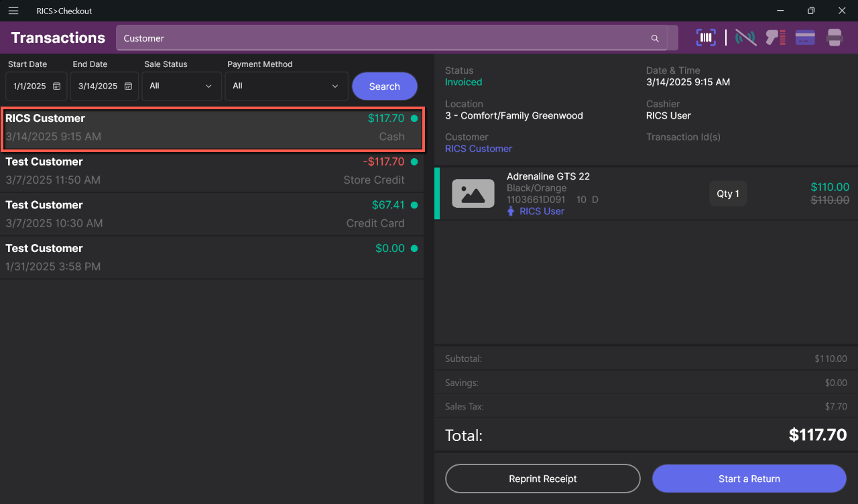Click the RICS User salesperson link
The width and height of the screenshot is (858, 504).
click(x=542, y=211)
